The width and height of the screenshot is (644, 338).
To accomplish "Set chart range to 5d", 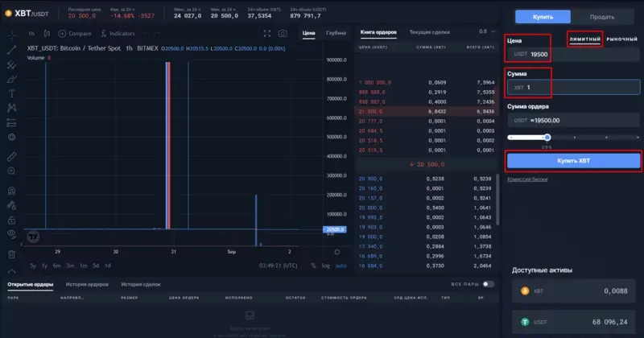I will 96,266.
